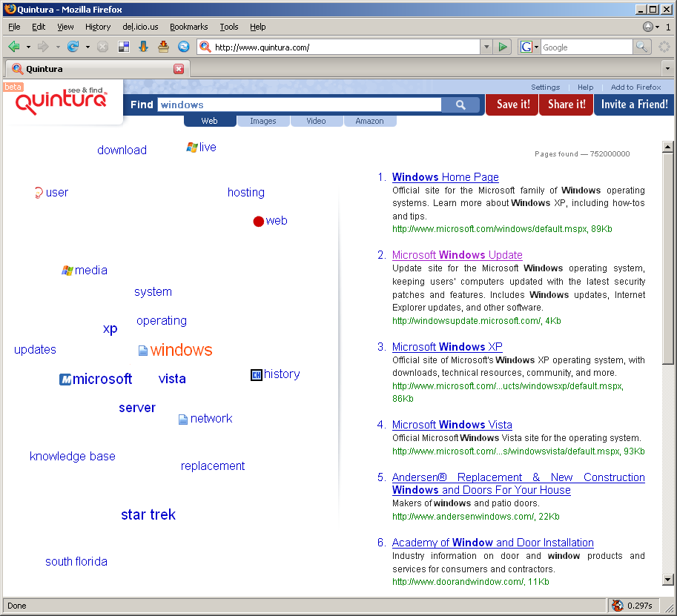Click the results scrollbar up arrow

coord(667,148)
